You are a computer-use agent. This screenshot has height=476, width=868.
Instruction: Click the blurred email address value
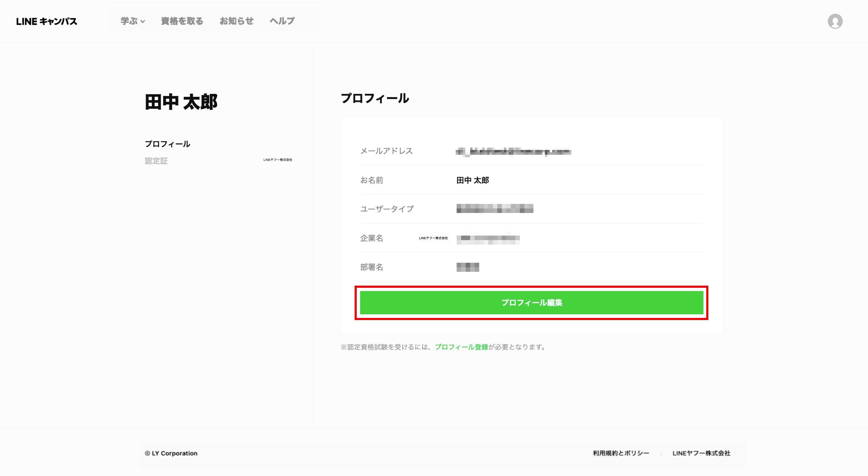513,152
